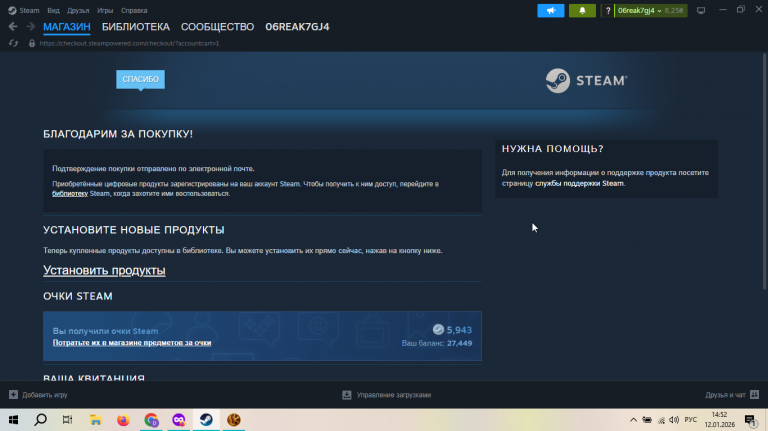This screenshot has height=431, width=768.
Task: Click the padlock icon beside the URL
Action: 32,43
